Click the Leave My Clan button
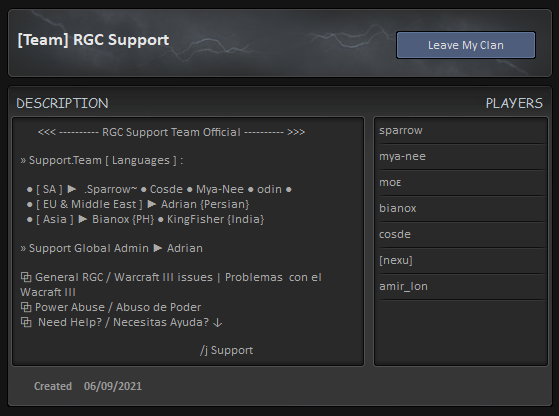Screen dimensions: 559x416 [x=466, y=45]
